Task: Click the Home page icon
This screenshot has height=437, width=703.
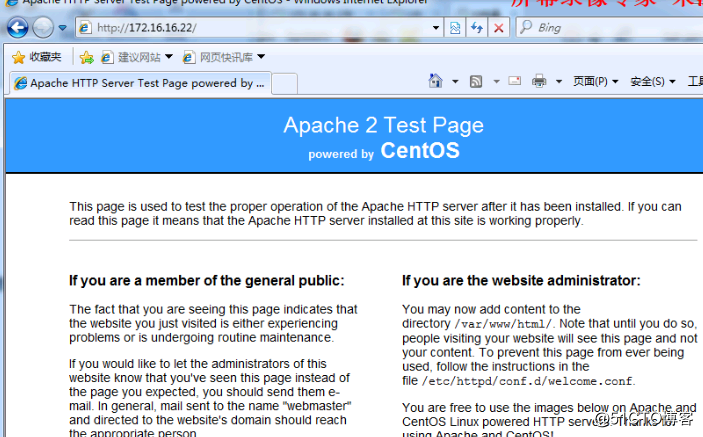Action: pos(435,81)
